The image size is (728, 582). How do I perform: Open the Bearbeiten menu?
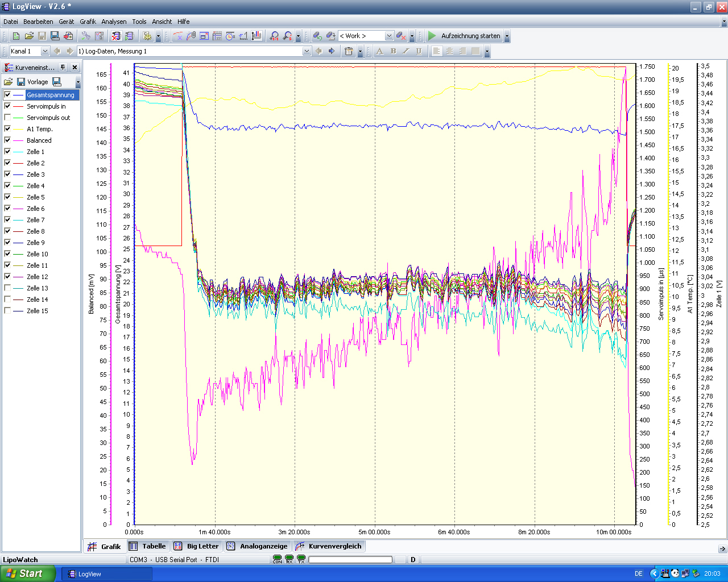pyautogui.click(x=38, y=22)
